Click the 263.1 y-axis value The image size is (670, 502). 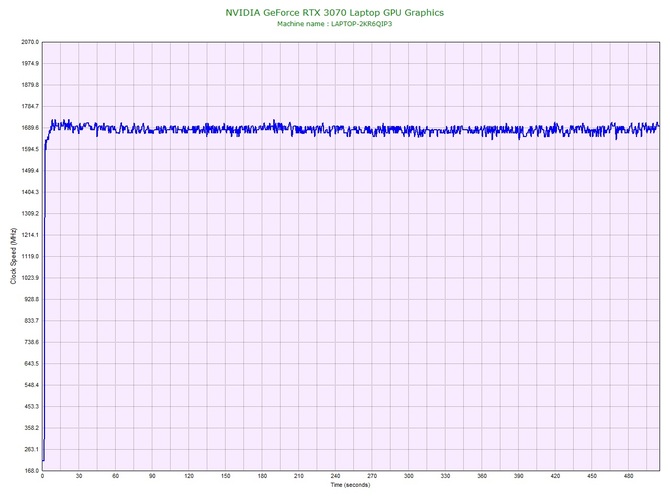31,449
